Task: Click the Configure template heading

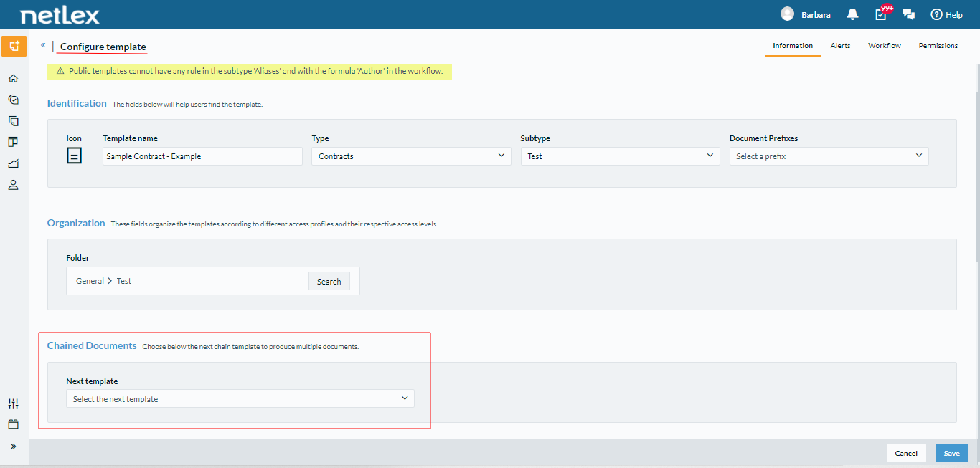Action: pyautogui.click(x=103, y=47)
